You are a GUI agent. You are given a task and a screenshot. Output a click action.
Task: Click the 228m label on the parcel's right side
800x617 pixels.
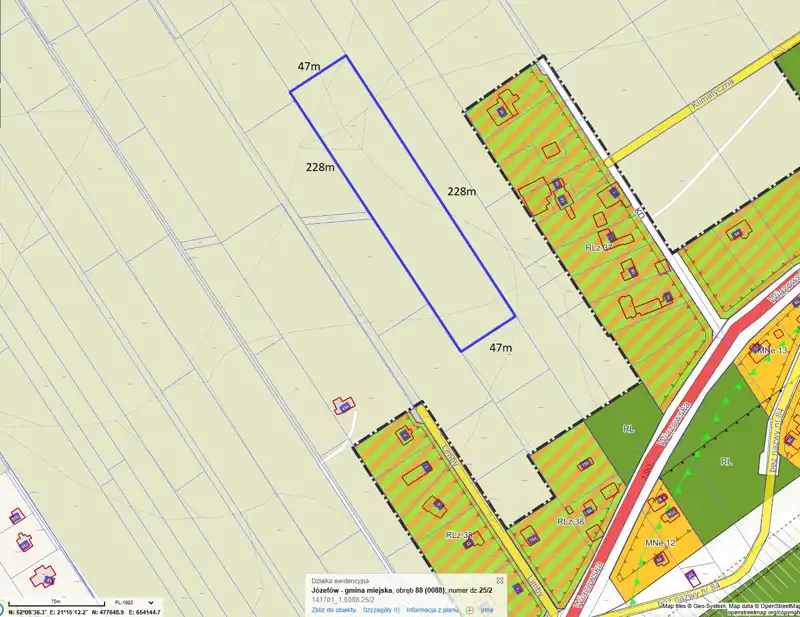(x=462, y=191)
